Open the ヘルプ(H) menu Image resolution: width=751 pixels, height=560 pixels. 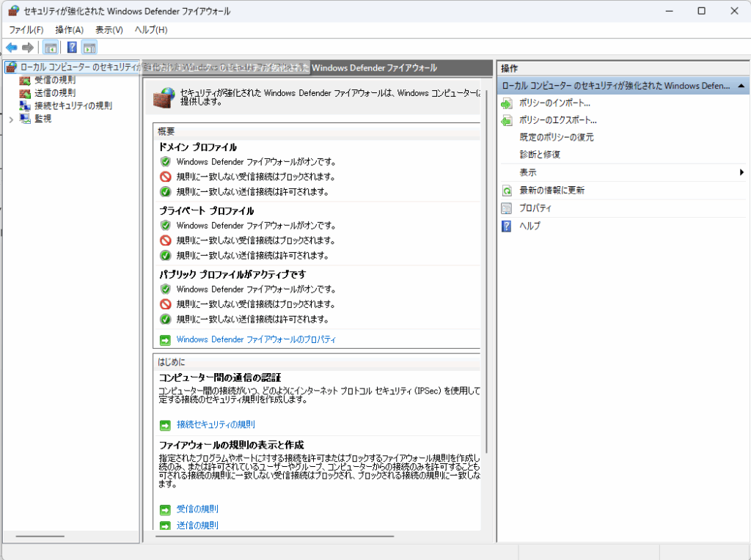[151, 29]
